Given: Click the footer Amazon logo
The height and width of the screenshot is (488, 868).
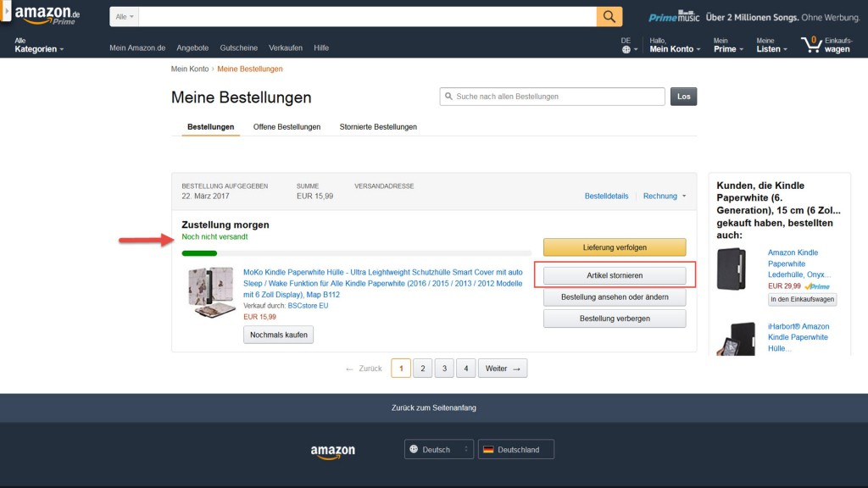Looking at the screenshot, I should click(332, 452).
